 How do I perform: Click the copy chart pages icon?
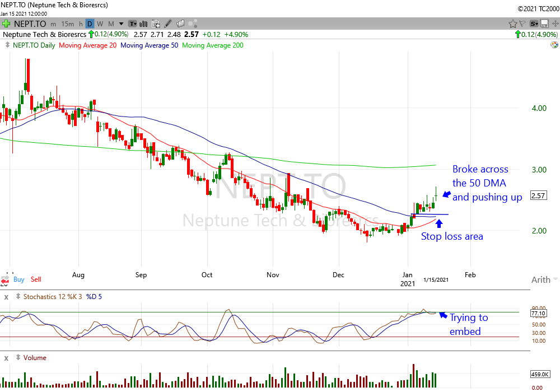tap(180, 24)
